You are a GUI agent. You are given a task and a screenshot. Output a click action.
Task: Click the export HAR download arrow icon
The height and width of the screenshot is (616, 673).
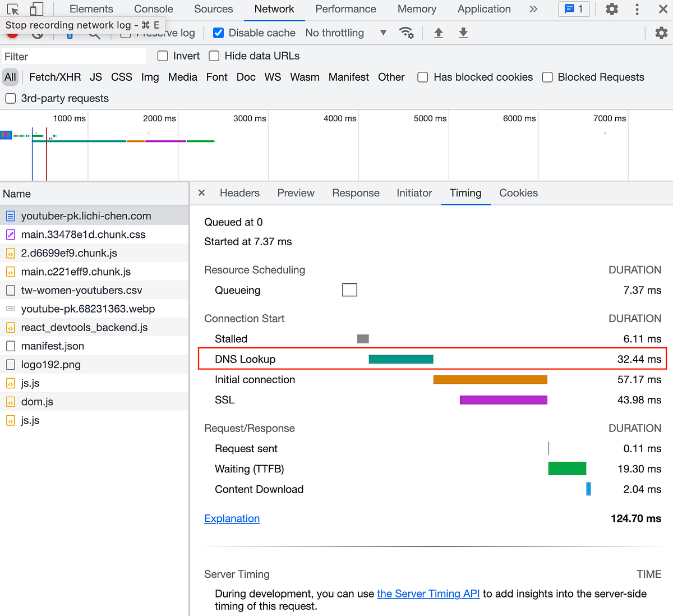(463, 33)
